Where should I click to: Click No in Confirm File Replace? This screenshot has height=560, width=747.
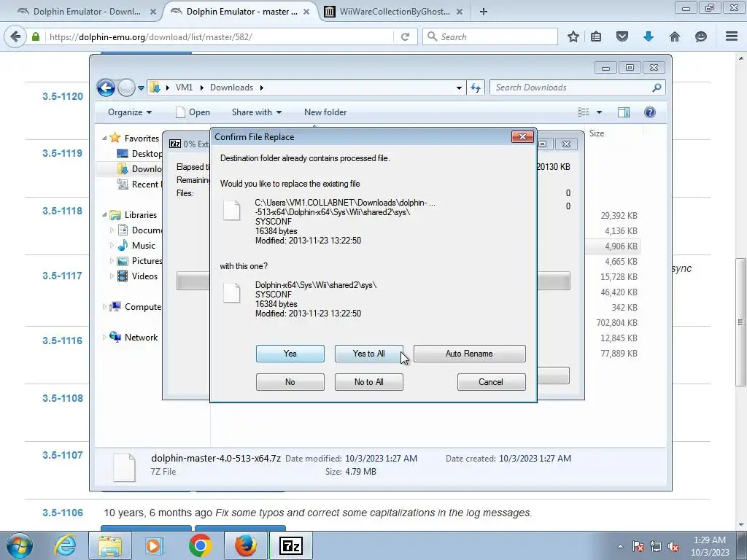(290, 382)
